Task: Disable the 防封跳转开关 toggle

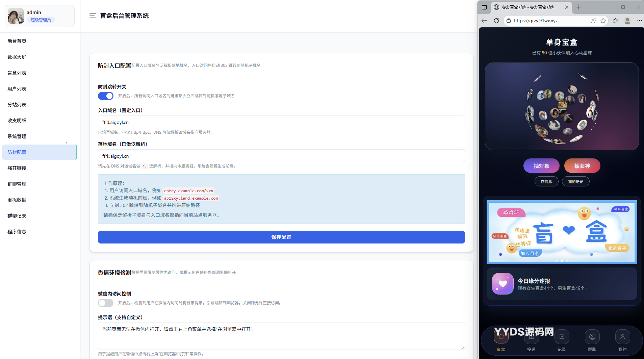Action: 106,96
